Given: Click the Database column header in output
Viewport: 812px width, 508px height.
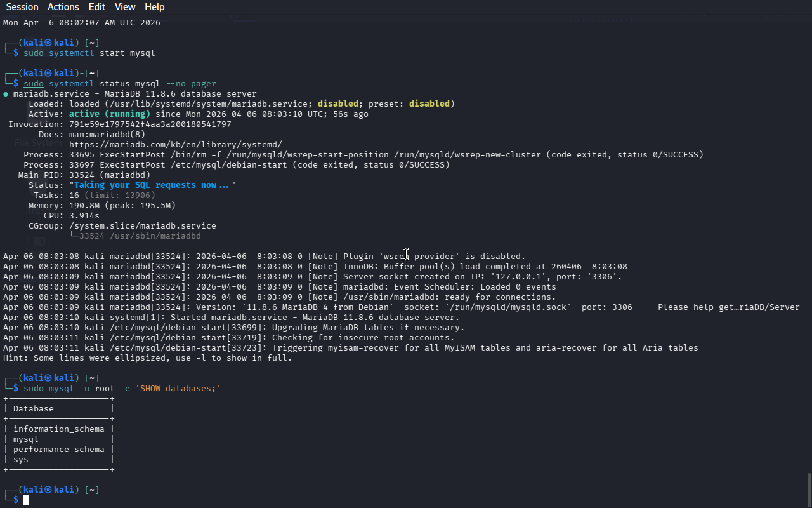Looking at the screenshot, I should (x=33, y=409).
